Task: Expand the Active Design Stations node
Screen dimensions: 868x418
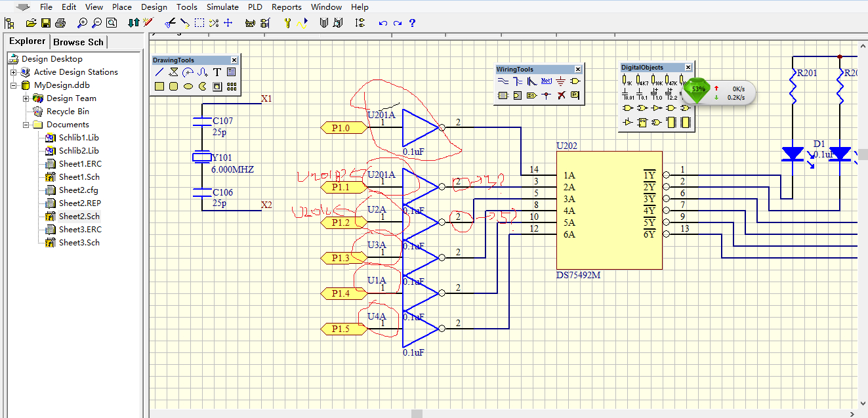Action: click(x=13, y=72)
